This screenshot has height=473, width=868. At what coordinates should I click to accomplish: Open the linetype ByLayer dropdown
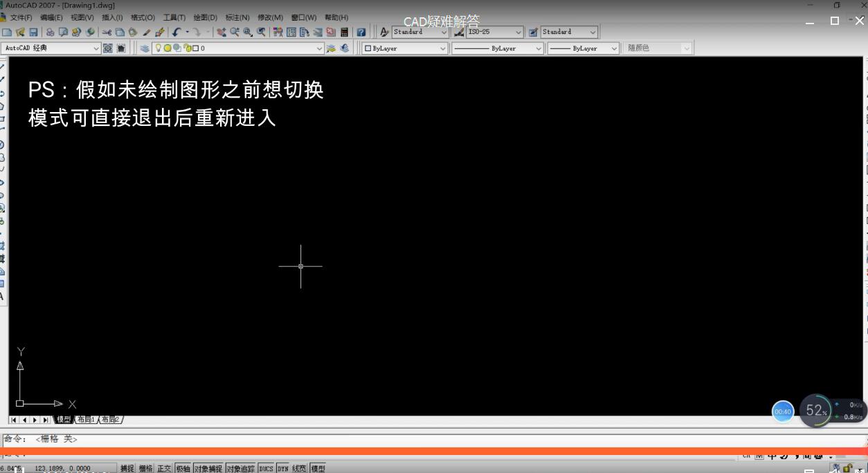(x=541, y=48)
